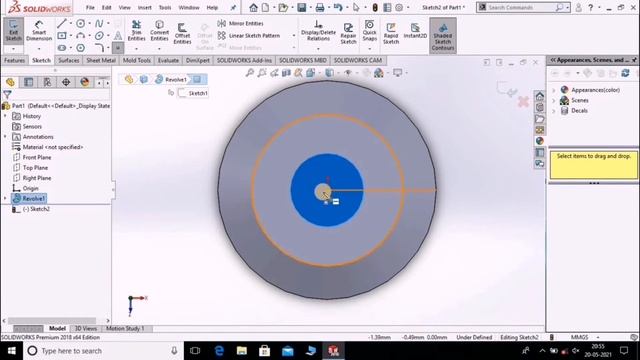Screen dimensions: 640x360
Task: Click the Rapid Sketch tool
Action: pyautogui.click(x=391, y=33)
